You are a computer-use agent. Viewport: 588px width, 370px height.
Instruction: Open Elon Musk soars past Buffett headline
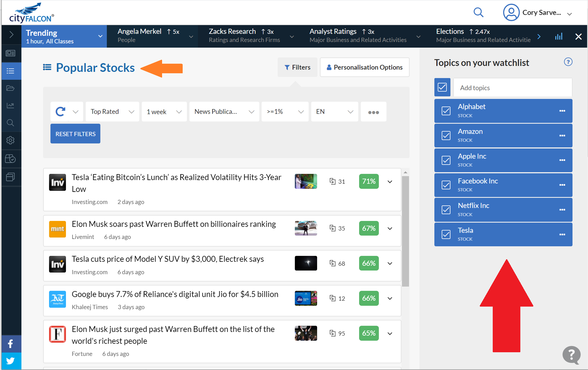[174, 224]
